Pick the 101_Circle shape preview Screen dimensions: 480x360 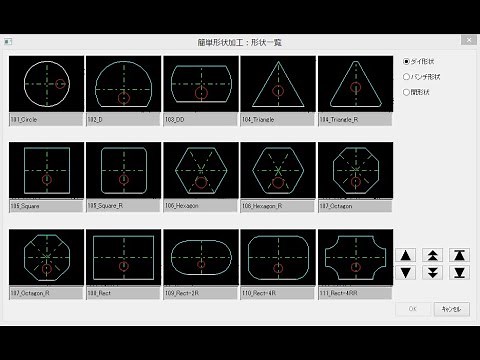click(46, 84)
